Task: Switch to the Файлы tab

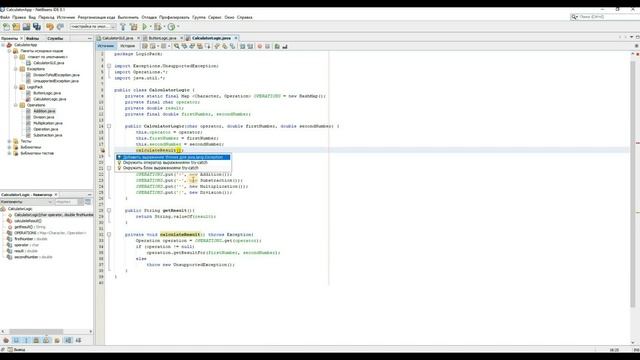Action: pyautogui.click(x=33, y=38)
